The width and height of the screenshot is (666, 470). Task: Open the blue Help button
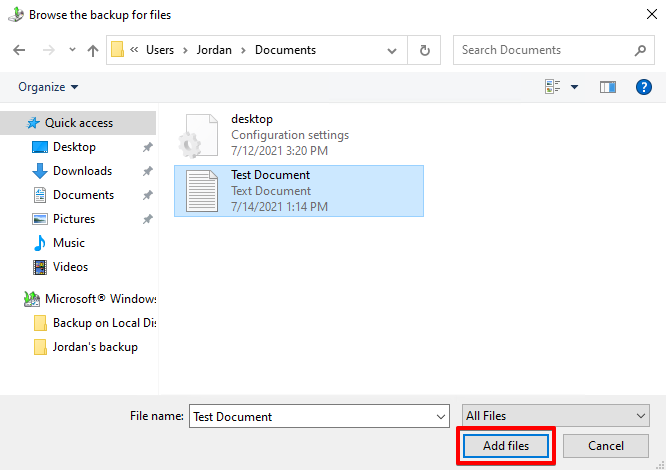point(644,87)
